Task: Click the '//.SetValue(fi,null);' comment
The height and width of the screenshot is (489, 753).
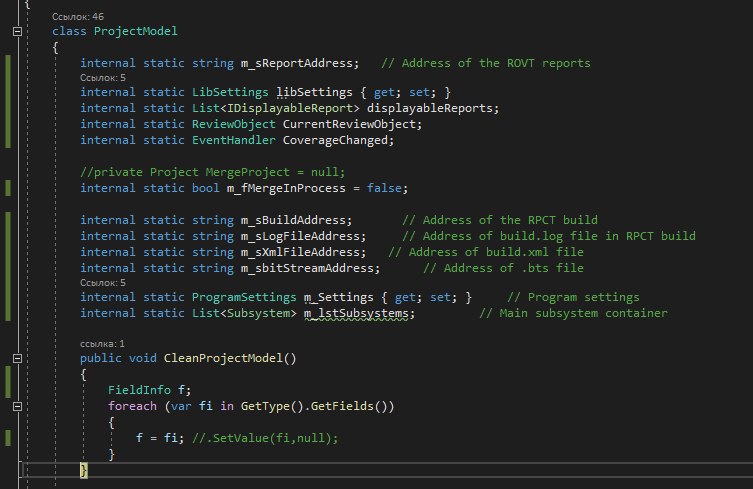Action: [265, 438]
